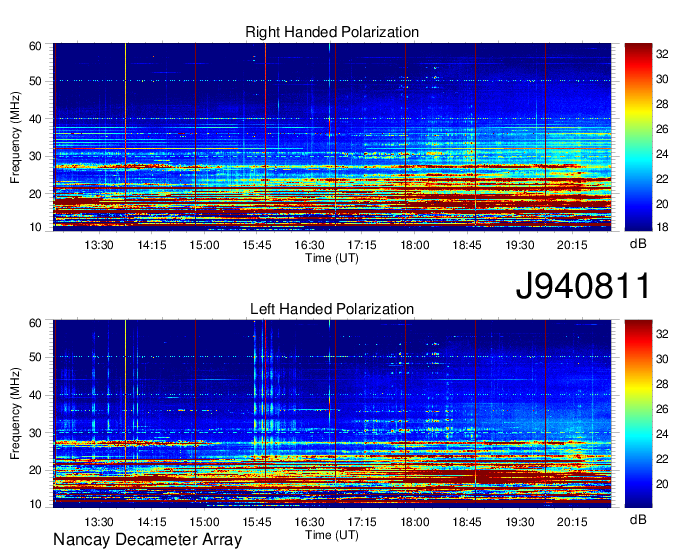
Task: Click the 32 label on bottom color bar
Action: pos(662,334)
